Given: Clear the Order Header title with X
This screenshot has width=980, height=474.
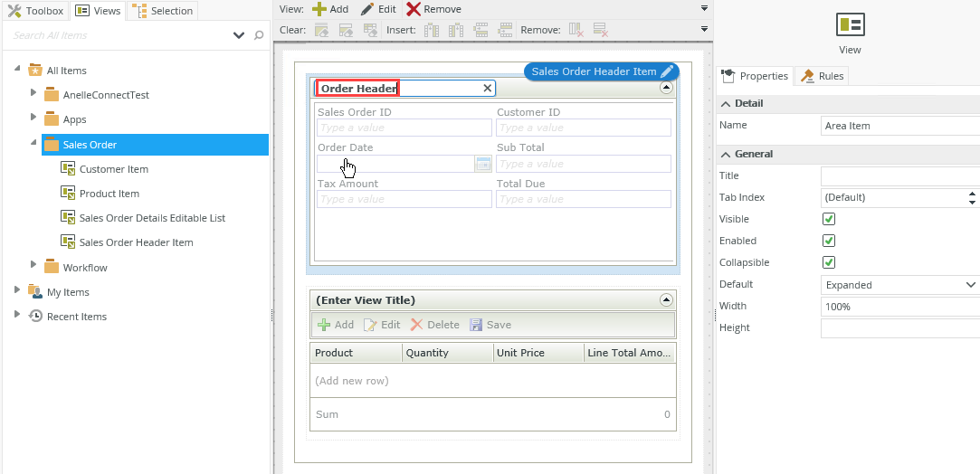Looking at the screenshot, I should 488,89.
